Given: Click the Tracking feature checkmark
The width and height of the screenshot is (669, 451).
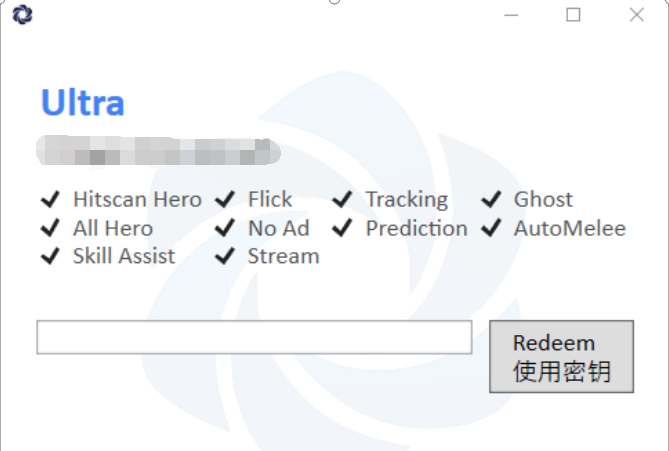Looking at the screenshot, I should (343, 200).
